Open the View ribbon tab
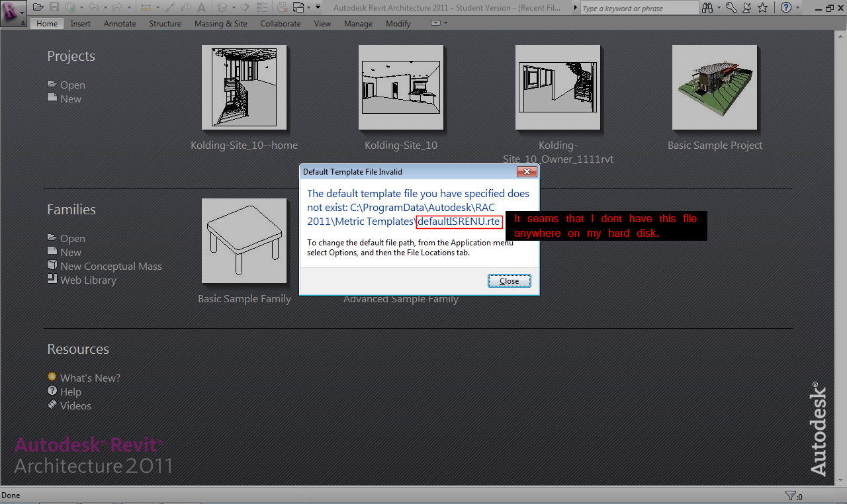The height and width of the screenshot is (504, 847). (x=322, y=23)
